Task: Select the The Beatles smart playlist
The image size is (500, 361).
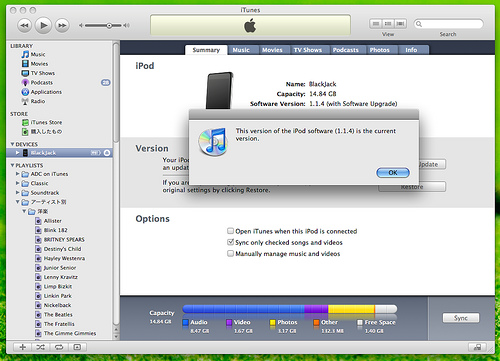Action: click(54, 314)
